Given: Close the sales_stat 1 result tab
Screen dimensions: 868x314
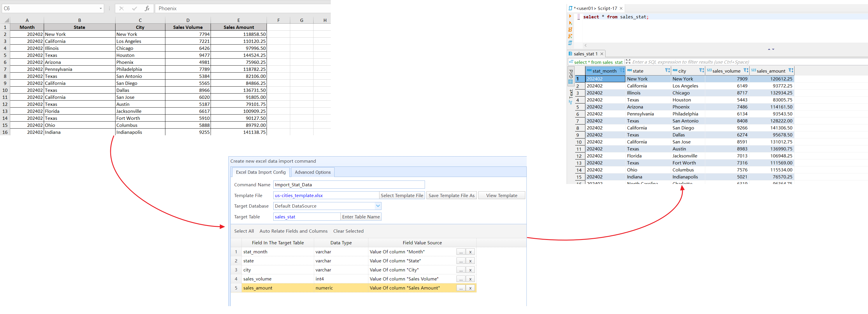Looking at the screenshot, I should [x=601, y=54].
